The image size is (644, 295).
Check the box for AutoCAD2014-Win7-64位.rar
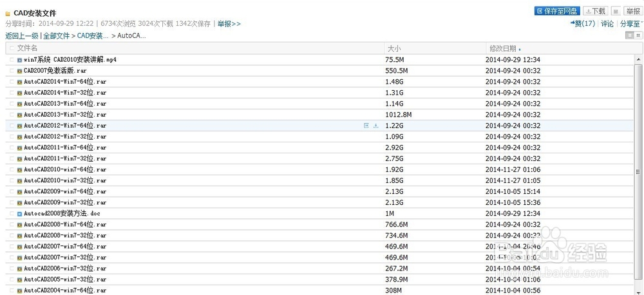12,82
